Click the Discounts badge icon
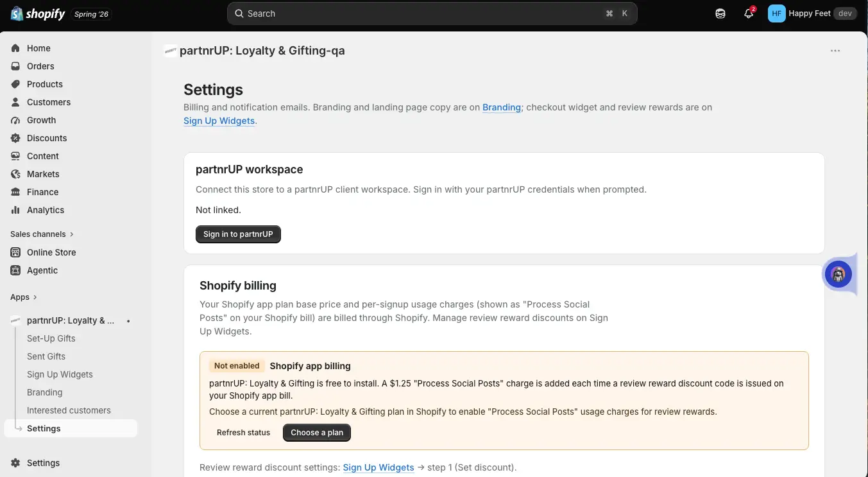The image size is (868, 477). 15,138
